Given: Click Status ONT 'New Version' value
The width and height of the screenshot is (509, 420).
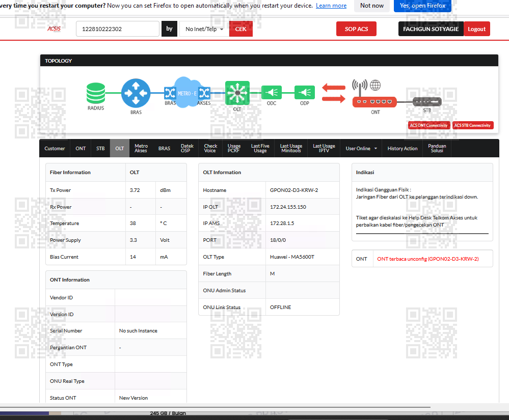Looking at the screenshot, I should (x=133, y=398).
